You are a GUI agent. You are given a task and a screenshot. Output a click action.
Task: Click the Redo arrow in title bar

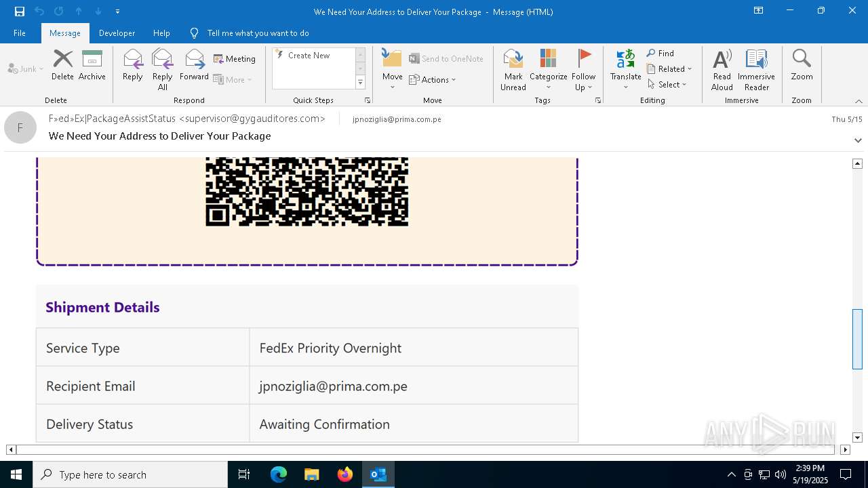(59, 12)
